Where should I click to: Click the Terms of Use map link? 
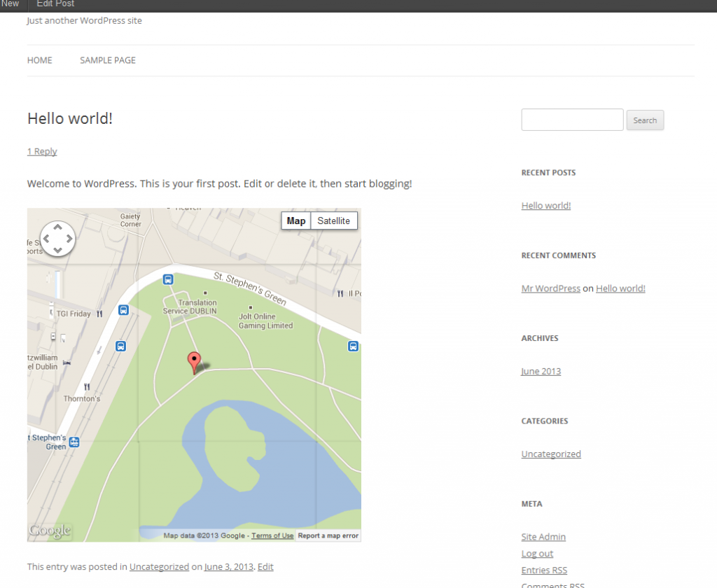click(x=272, y=535)
